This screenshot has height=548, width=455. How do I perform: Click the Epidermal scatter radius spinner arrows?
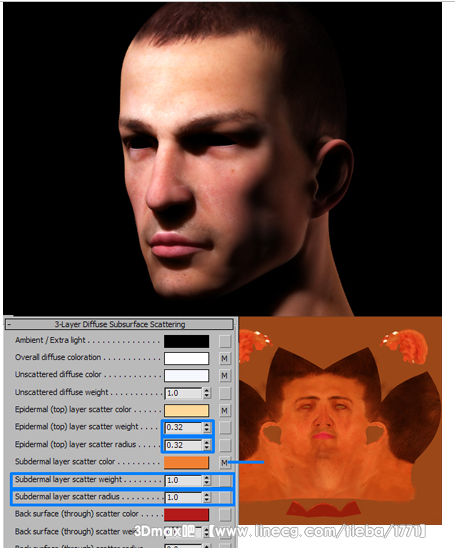click(x=207, y=445)
